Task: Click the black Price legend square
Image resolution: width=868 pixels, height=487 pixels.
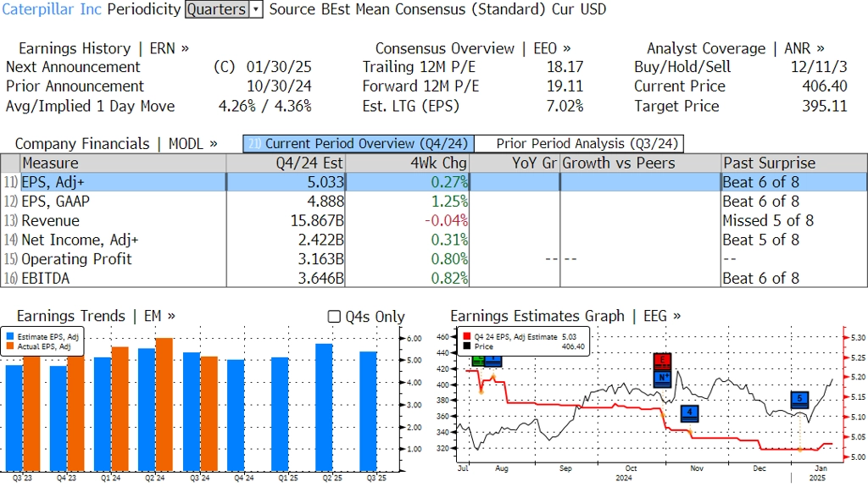Action: 467,346
